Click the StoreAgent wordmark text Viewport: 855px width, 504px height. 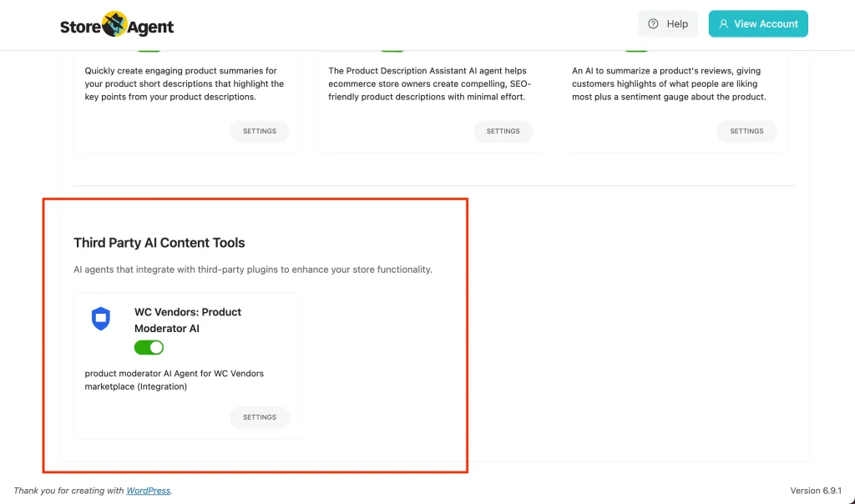[117, 25]
